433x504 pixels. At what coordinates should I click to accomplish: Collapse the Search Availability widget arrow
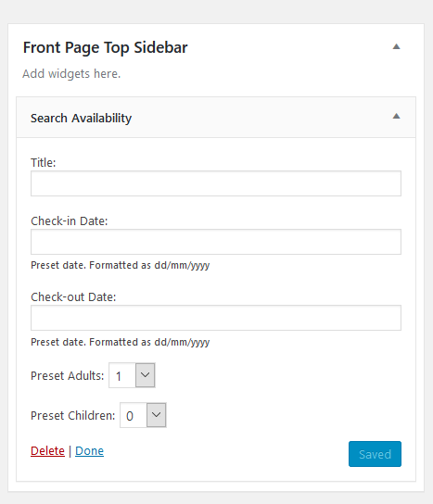point(396,116)
